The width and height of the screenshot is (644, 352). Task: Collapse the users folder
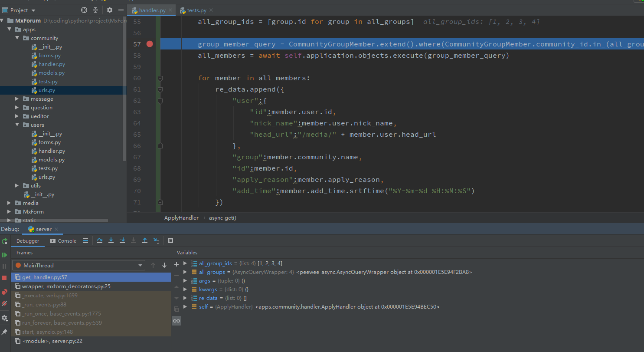(x=17, y=125)
